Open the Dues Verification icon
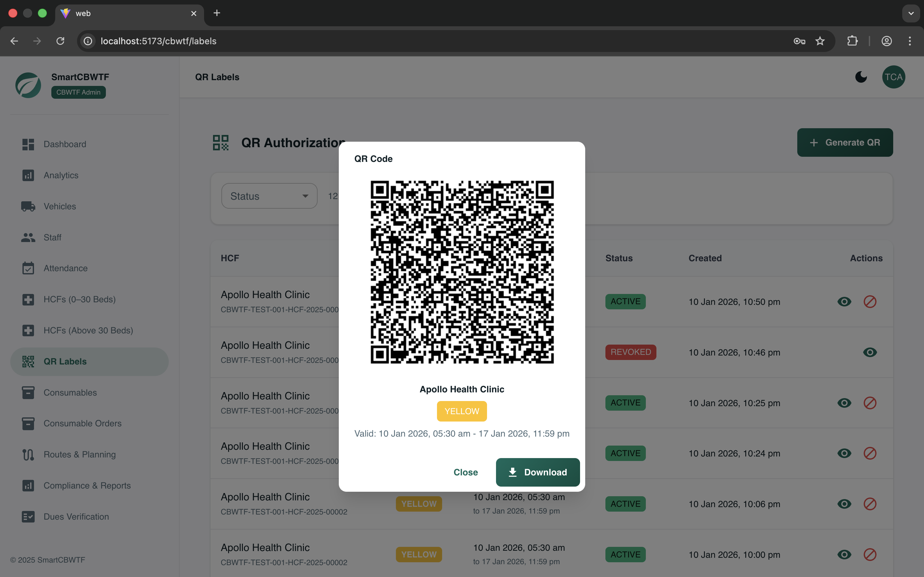This screenshot has width=924, height=577. pyautogui.click(x=28, y=516)
